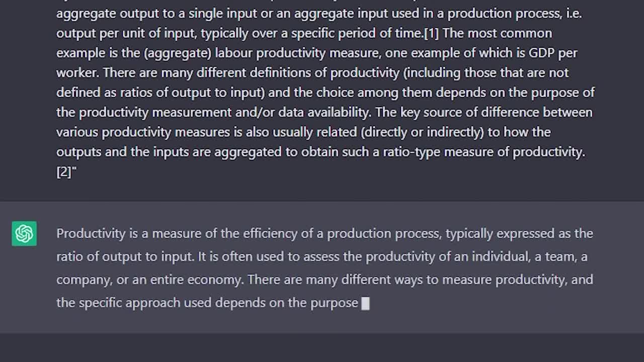Click "depends on the purpose" in the response
644x362 pixels.
coord(301,303)
